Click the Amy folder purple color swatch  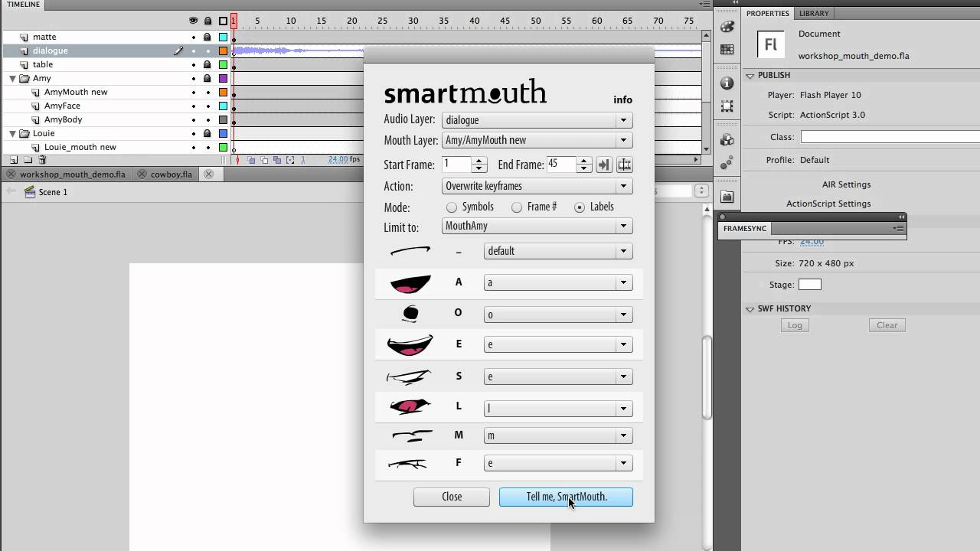point(223,78)
